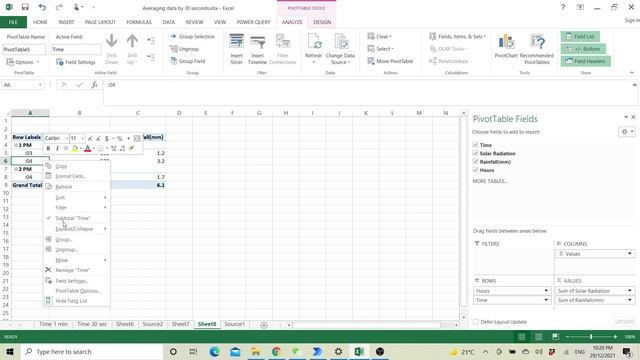640x360 pixels.
Task: Open the Clear dropdown in Actions group
Action: pos(380,37)
